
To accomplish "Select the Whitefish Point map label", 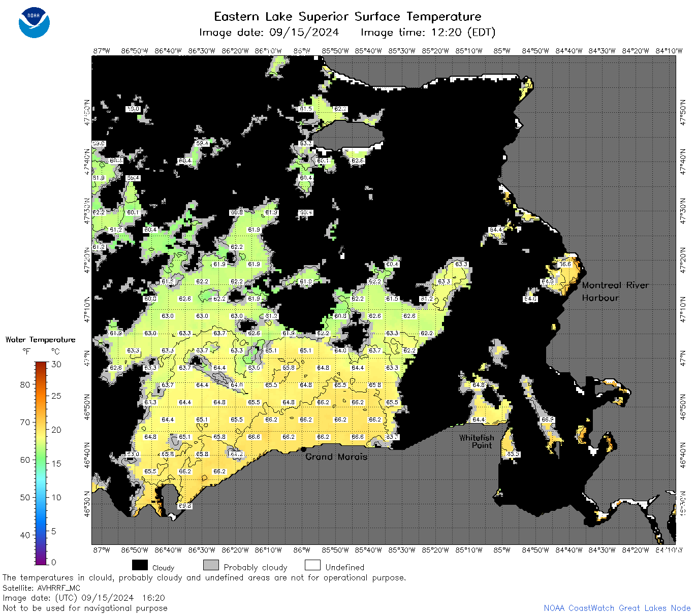I will pos(477,441).
